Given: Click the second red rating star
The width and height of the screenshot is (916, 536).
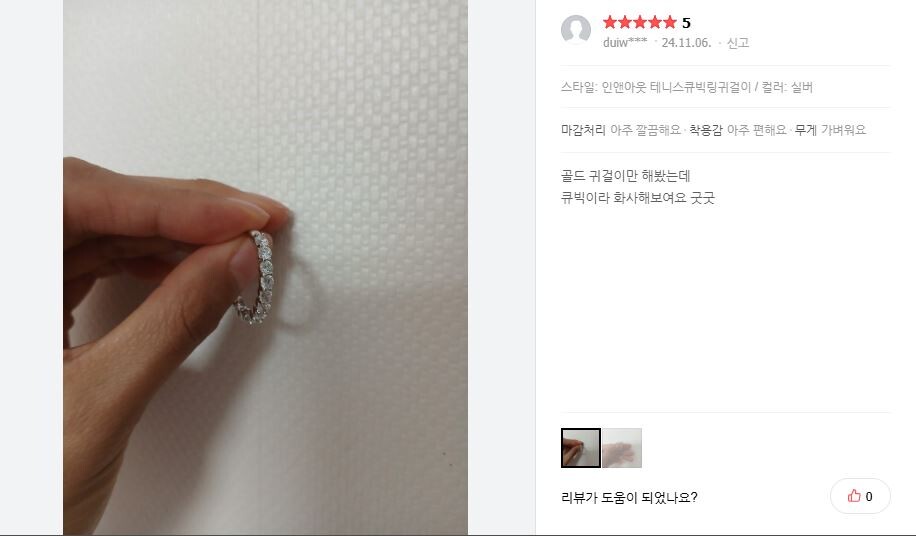Looking at the screenshot, I should tap(625, 23).
